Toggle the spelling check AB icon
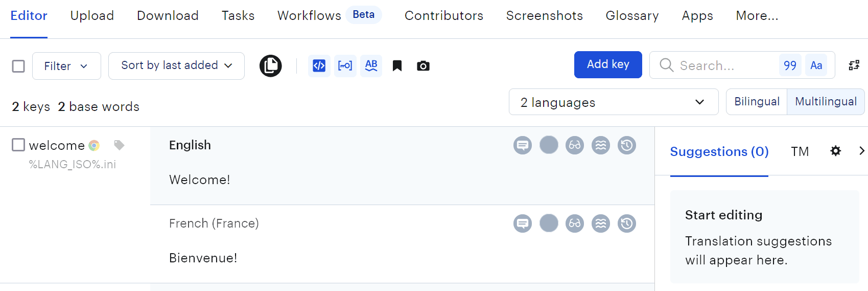The width and height of the screenshot is (868, 291). click(x=371, y=66)
